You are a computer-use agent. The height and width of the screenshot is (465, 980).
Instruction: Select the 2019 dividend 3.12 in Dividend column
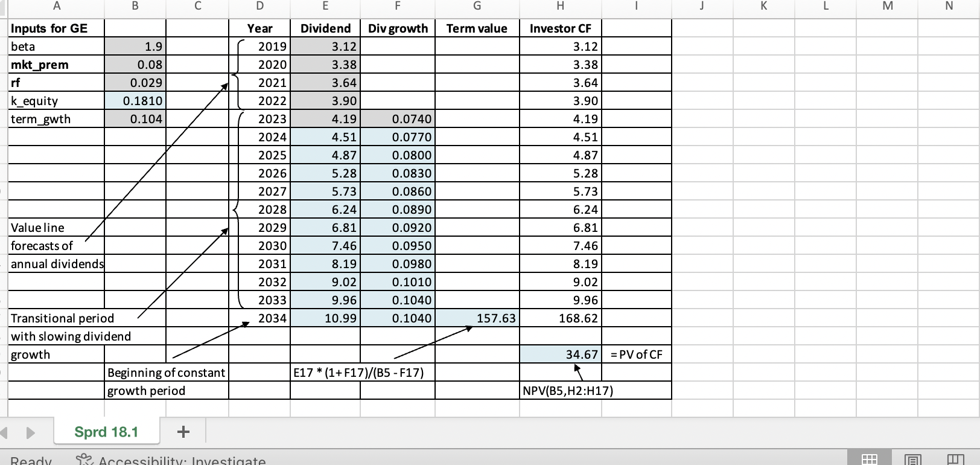[x=325, y=46]
